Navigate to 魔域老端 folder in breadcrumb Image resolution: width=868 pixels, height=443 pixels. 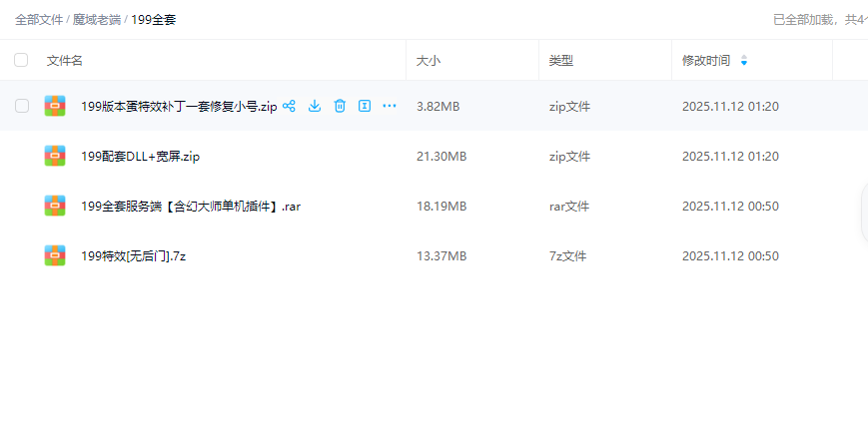97,19
